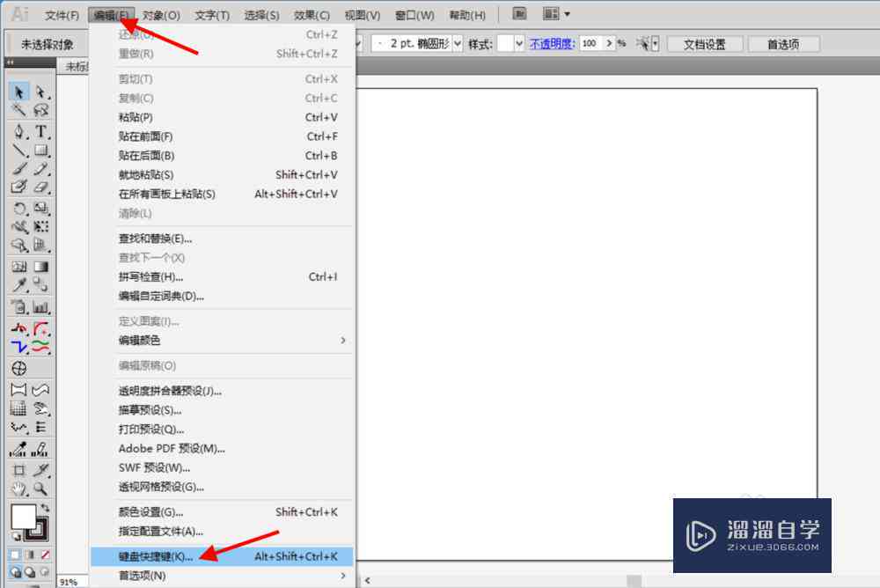Open the 文字(T) menu

point(212,15)
